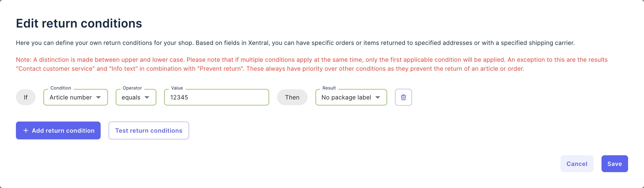Click the Value field containing 12345

click(216, 97)
